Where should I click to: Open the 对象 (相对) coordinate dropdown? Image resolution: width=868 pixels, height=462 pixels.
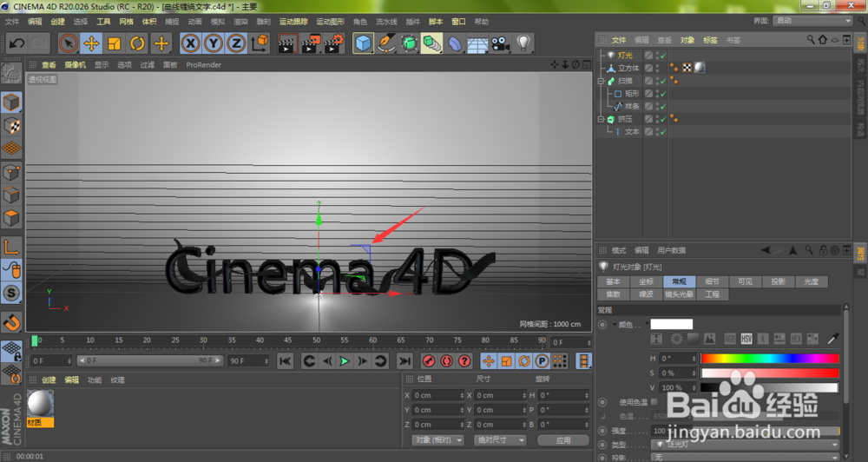point(437,439)
